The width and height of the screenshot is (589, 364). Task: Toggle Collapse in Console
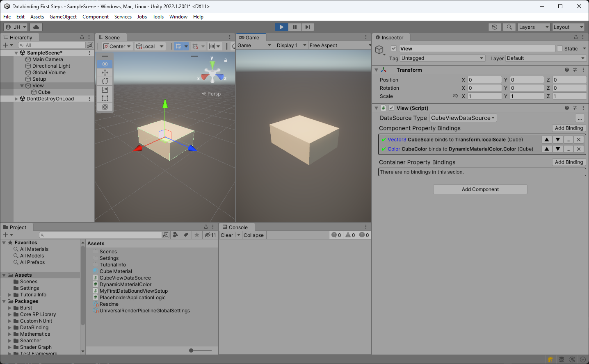tap(253, 235)
